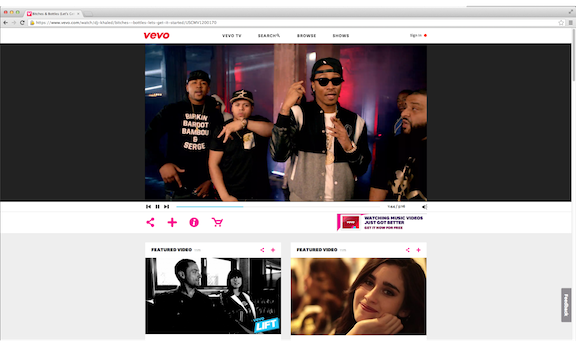
Task: Open the featured video thumbnail with woman smiling
Action: click(x=359, y=296)
